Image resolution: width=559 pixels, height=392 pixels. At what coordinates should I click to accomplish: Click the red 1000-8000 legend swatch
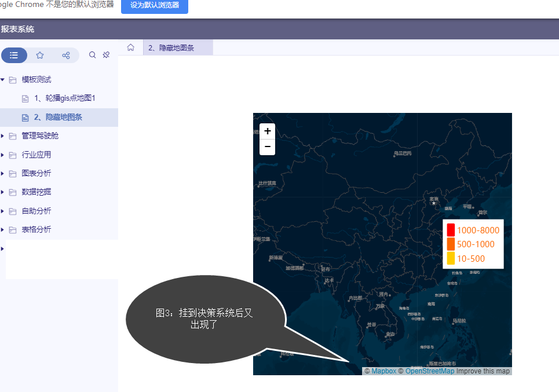[x=451, y=230]
